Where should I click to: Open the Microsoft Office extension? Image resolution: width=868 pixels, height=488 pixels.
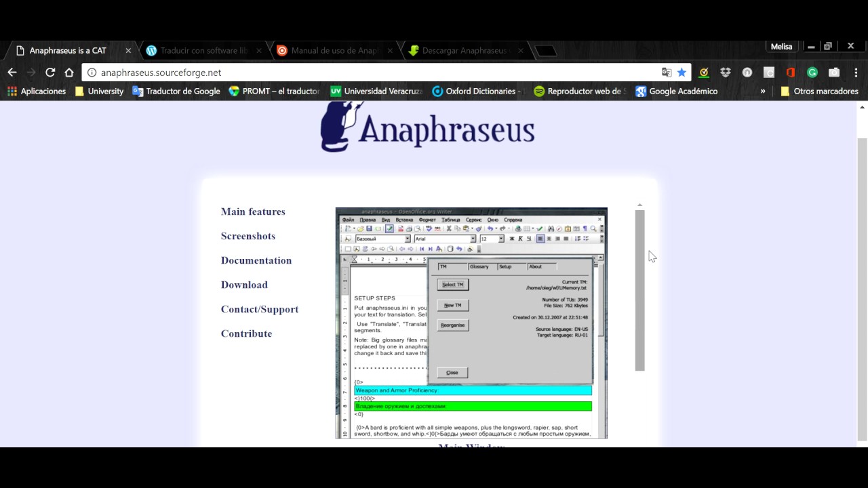click(791, 73)
